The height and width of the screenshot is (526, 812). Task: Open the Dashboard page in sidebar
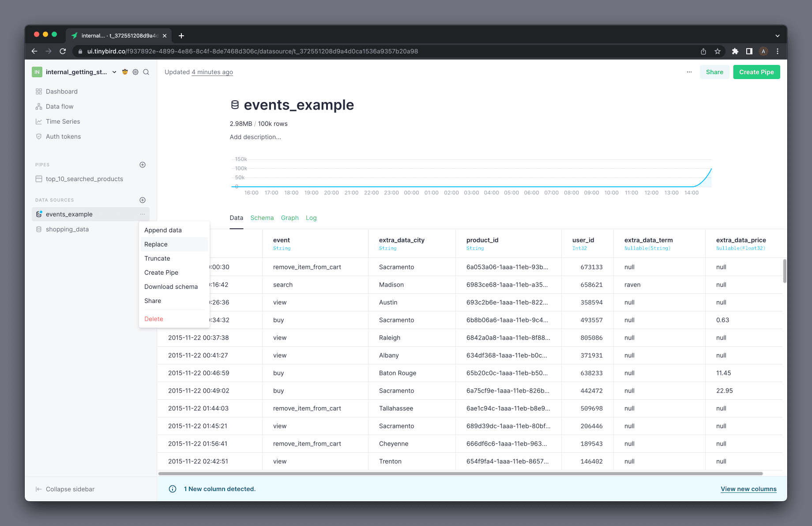(61, 91)
